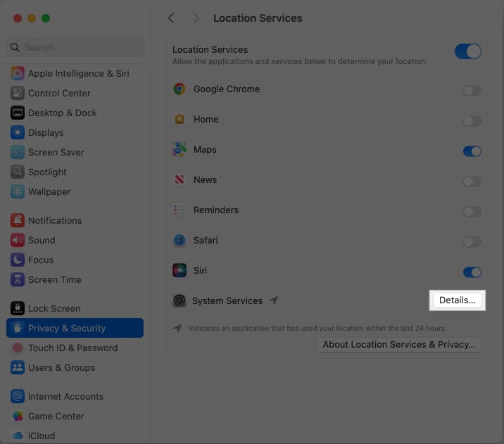The height and width of the screenshot is (444, 504).
Task: Click the Wallpaper sidebar icon
Action: (x=18, y=191)
